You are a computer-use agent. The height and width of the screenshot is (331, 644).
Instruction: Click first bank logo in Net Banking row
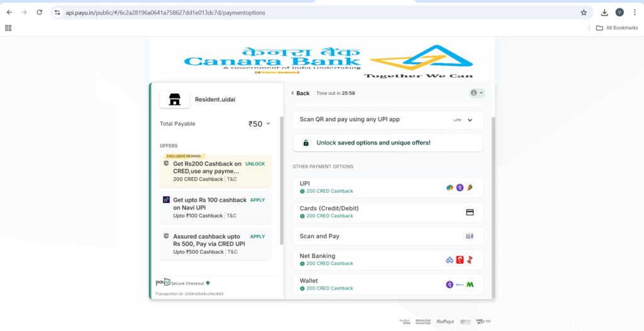coord(450,260)
